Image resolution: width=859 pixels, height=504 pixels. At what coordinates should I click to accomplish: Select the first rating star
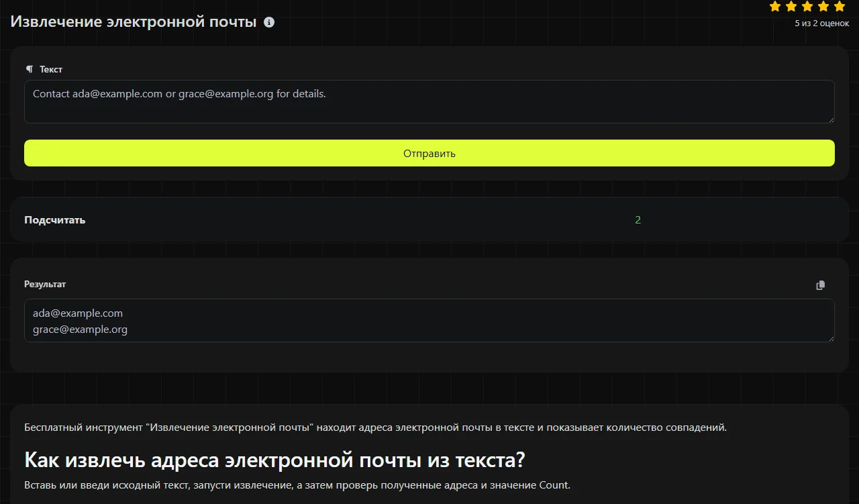775,7
